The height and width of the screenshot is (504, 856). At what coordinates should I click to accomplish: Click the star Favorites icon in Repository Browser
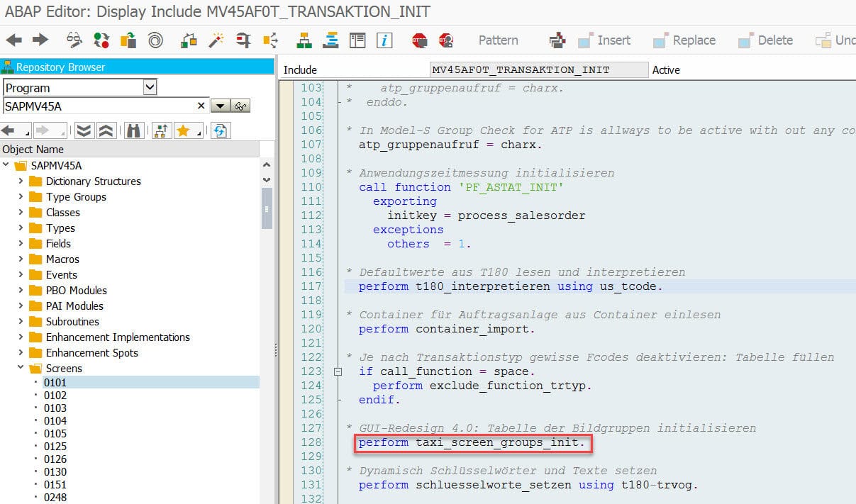183,130
